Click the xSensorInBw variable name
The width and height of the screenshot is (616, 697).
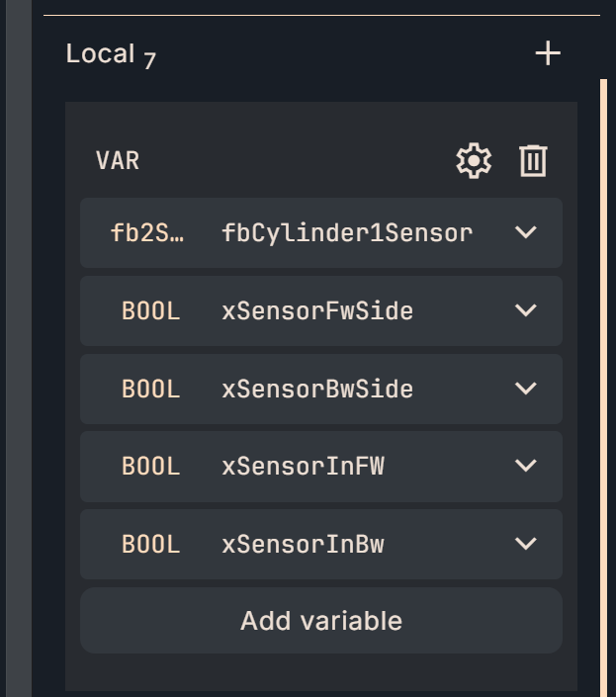tap(303, 544)
